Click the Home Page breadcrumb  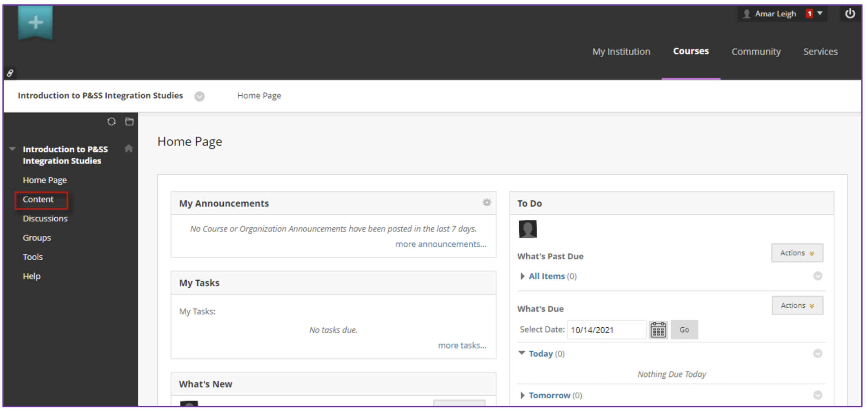pyautogui.click(x=259, y=96)
